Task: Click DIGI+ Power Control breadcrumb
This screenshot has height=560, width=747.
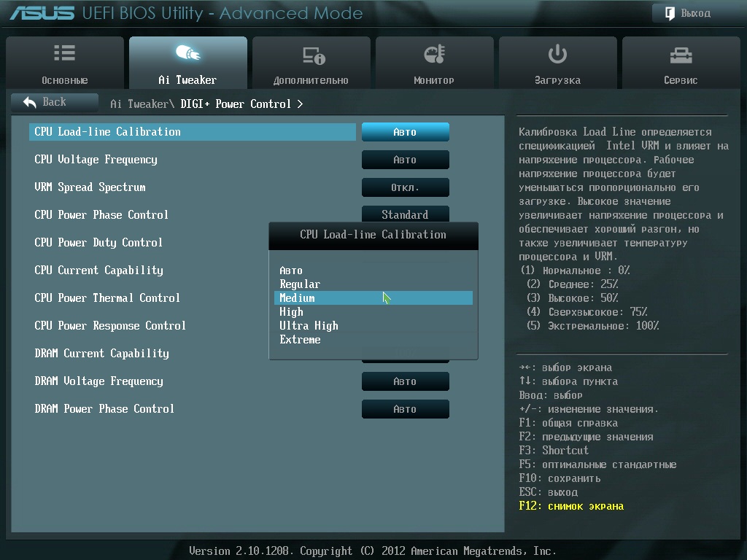Action: click(236, 104)
